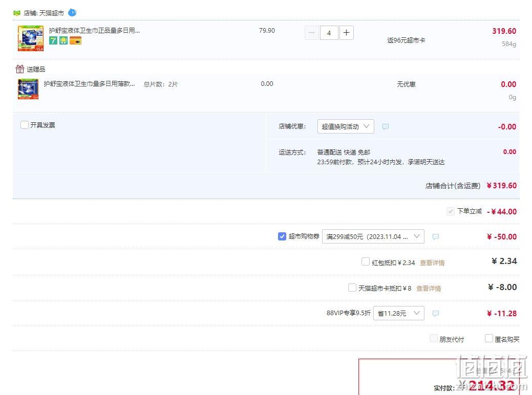Open the 护舒宝液体卫生巾正品量多日用 product title

(94, 31)
